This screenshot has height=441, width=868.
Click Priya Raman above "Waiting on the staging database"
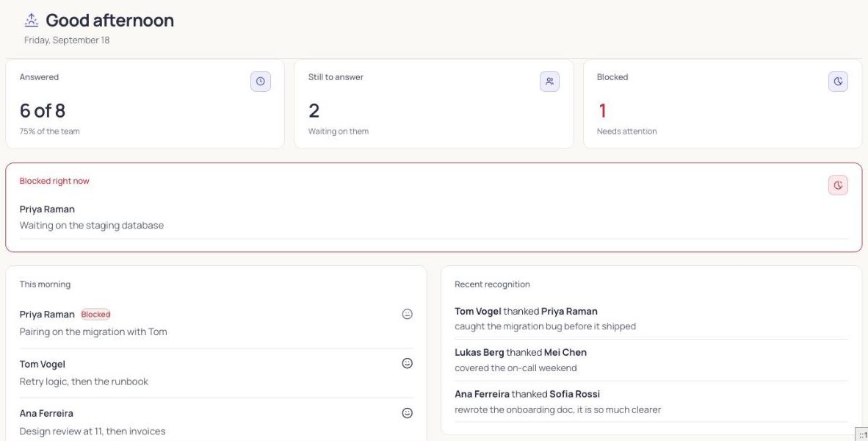click(x=47, y=209)
